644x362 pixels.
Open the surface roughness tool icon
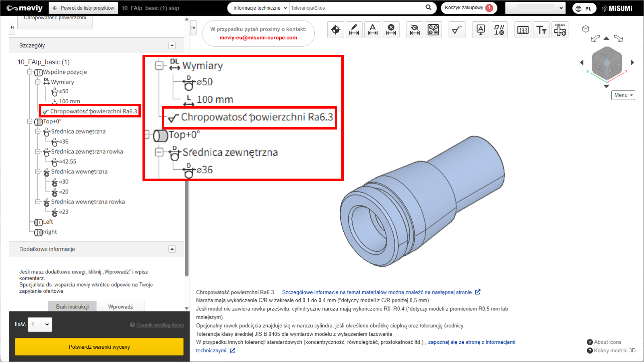(x=457, y=30)
